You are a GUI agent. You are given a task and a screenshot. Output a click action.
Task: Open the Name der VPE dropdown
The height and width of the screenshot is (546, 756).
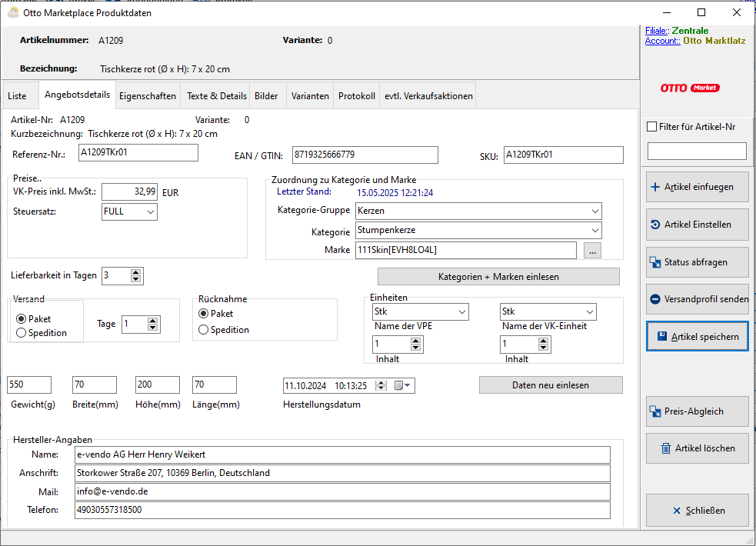[462, 311]
